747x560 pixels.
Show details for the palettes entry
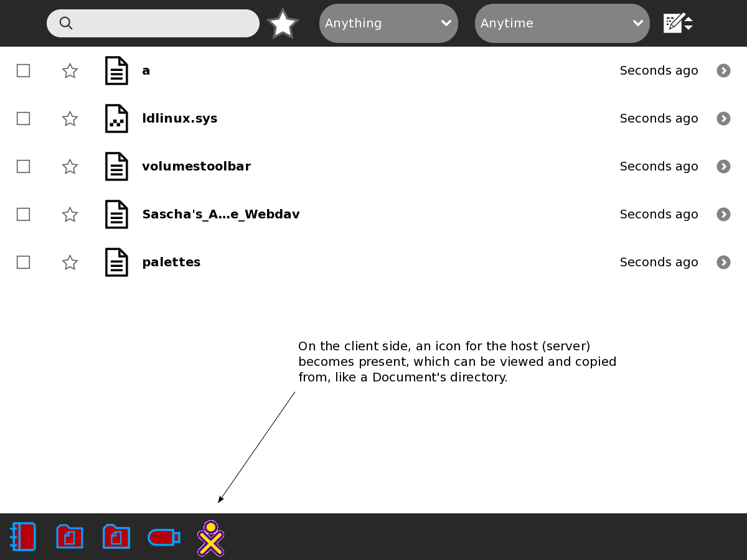tap(723, 262)
